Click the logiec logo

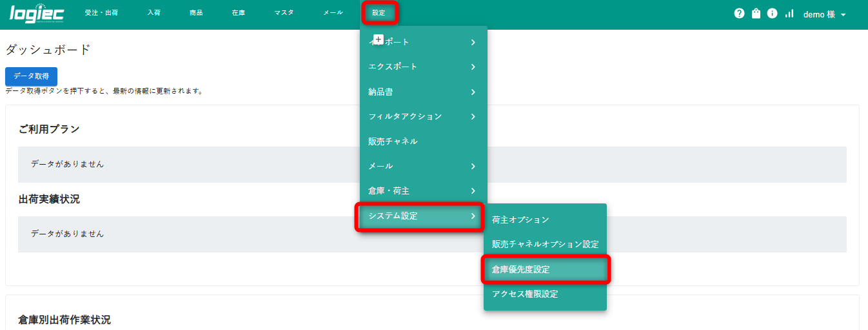[36, 14]
